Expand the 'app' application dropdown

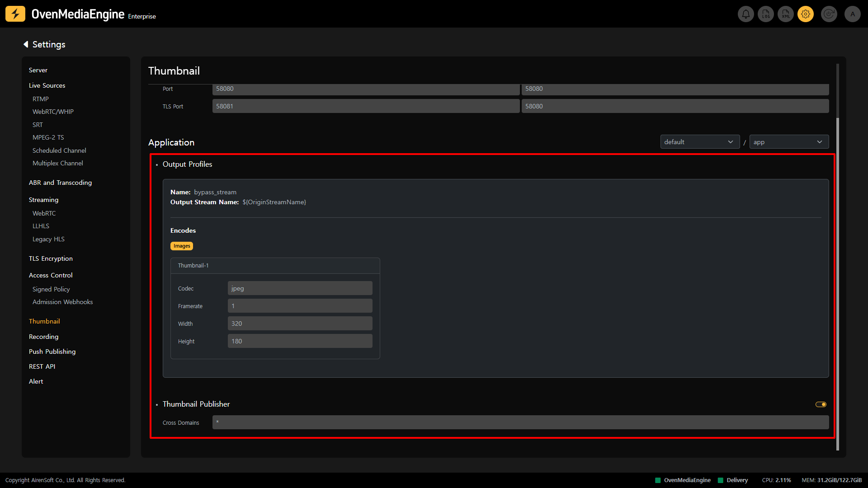pos(788,142)
